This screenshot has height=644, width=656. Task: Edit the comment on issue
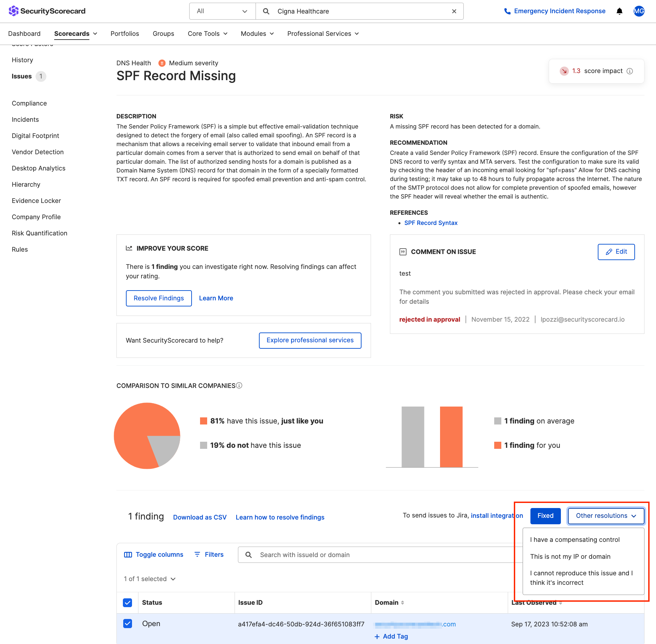click(616, 252)
